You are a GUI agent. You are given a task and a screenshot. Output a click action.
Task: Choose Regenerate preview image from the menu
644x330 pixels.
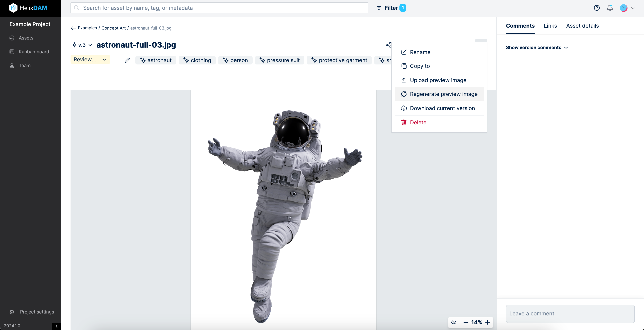coord(444,94)
